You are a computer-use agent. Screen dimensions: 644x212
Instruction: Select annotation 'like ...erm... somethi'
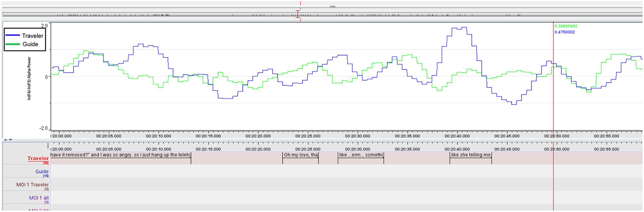[361, 155]
